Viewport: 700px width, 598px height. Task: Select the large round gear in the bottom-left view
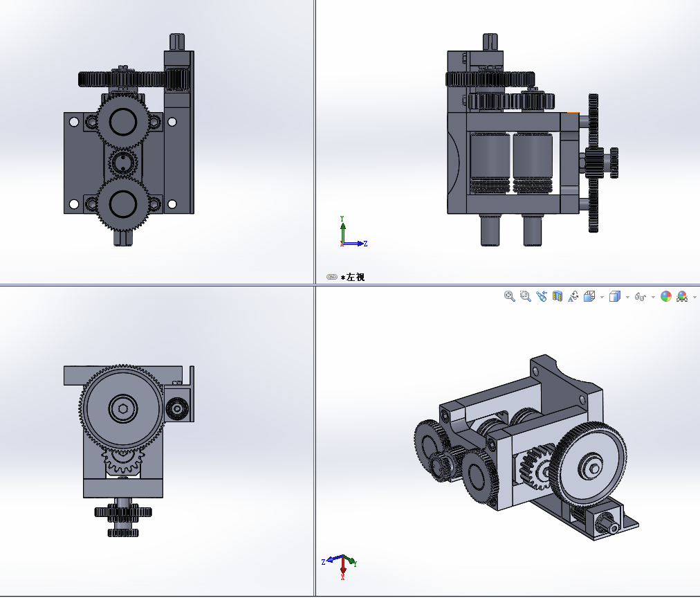122,407
